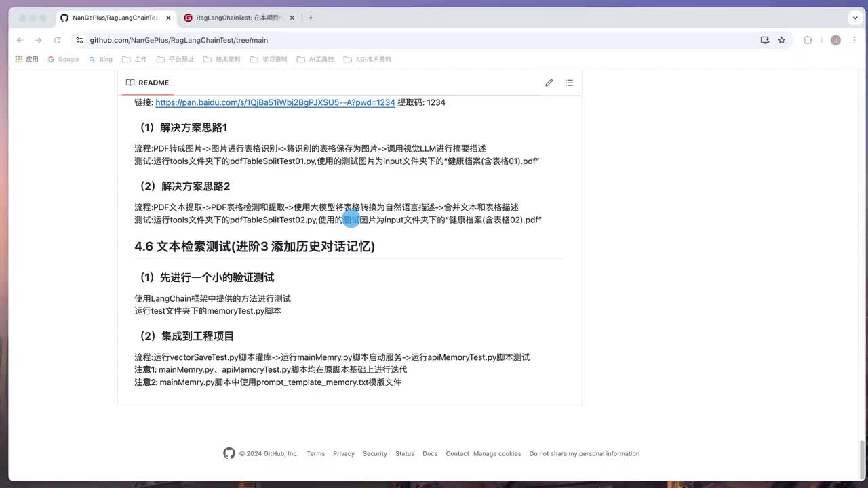The width and height of the screenshot is (868, 488).
Task: Open the Security footer link
Action: click(375, 453)
